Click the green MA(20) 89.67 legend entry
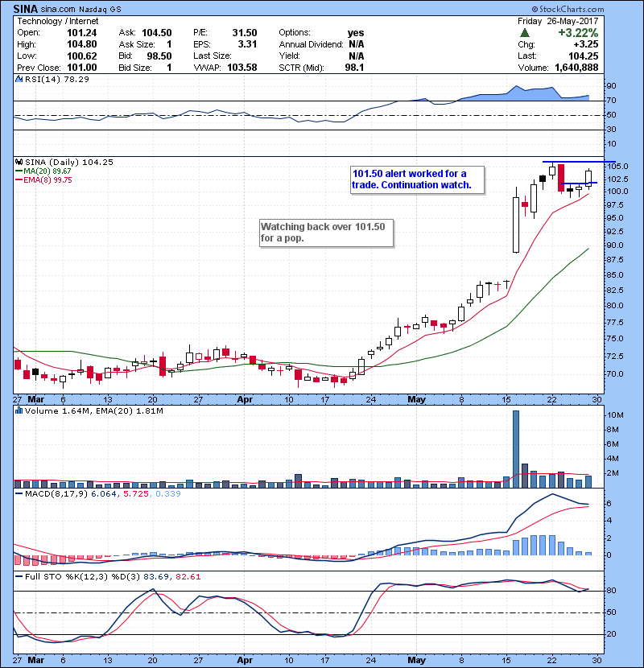 [x=43, y=171]
